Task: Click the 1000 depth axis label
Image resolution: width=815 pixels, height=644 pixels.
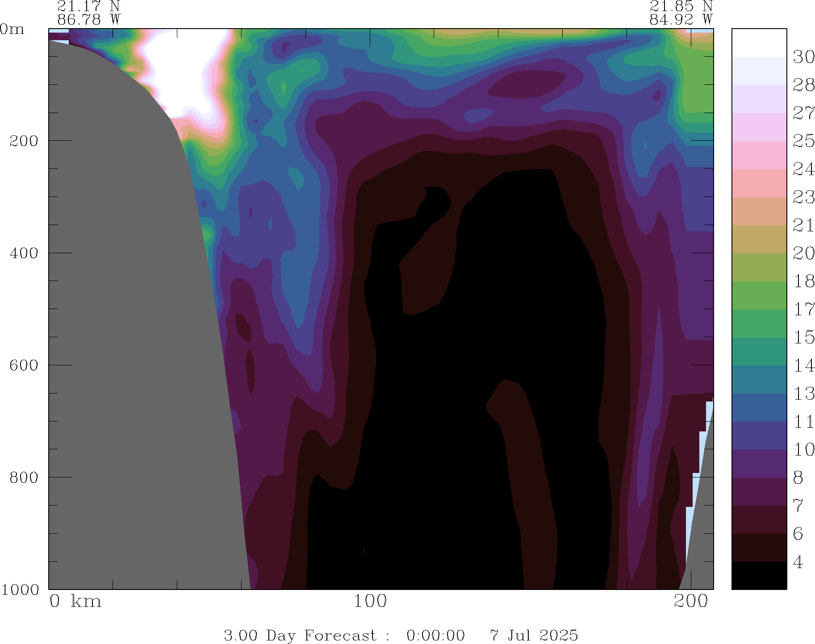Action: coord(20,590)
